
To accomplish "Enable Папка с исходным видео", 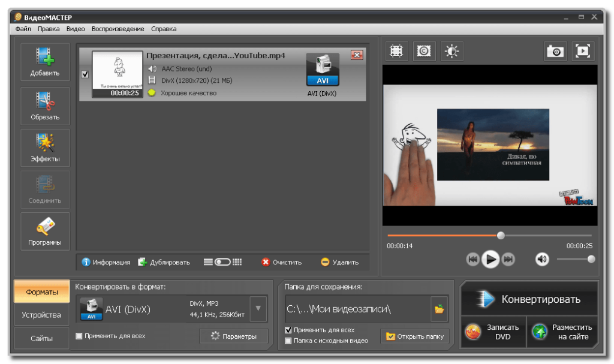I will (288, 341).
